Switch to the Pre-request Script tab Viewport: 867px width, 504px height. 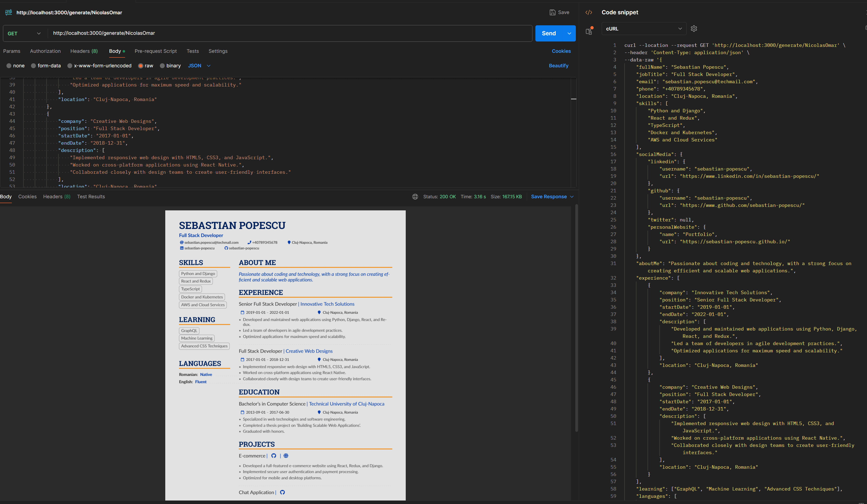(x=156, y=51)
